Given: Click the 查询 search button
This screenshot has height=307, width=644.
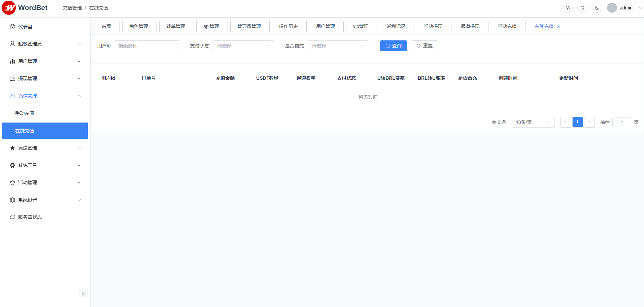Looking at the screenshot, I should point(393,46).
